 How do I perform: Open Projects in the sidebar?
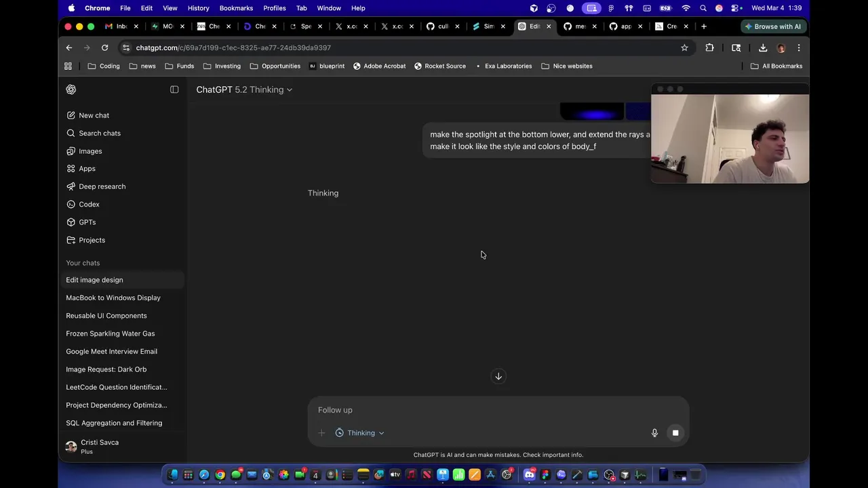[x=122, y=240]
